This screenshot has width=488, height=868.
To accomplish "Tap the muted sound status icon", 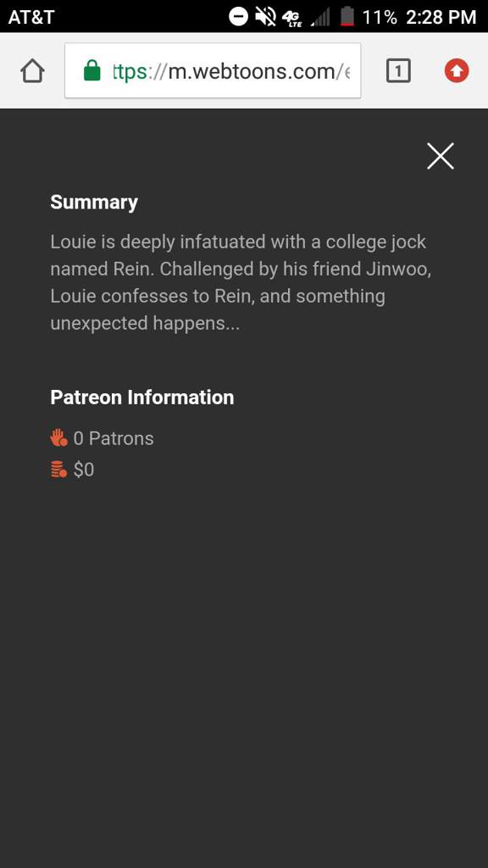I will [265, 16].
